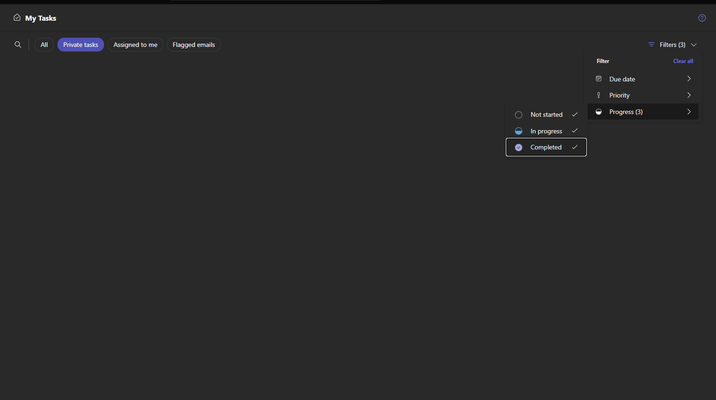Click the Not started option text
Image resolution: width=716 pixels, height=400 pixels.
tap(546, 115)
